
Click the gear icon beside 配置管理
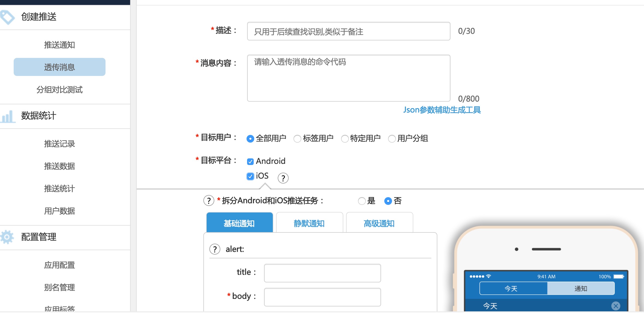7,237
